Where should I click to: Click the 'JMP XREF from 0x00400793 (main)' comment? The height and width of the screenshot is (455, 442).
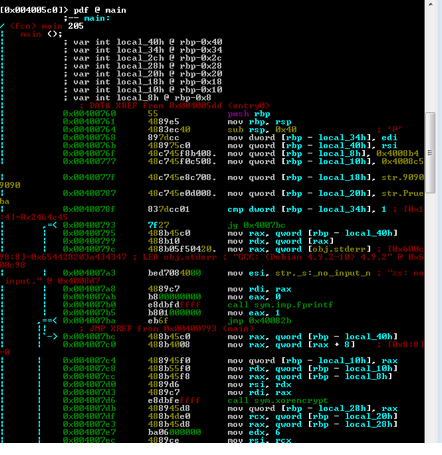tap(167, 329)
